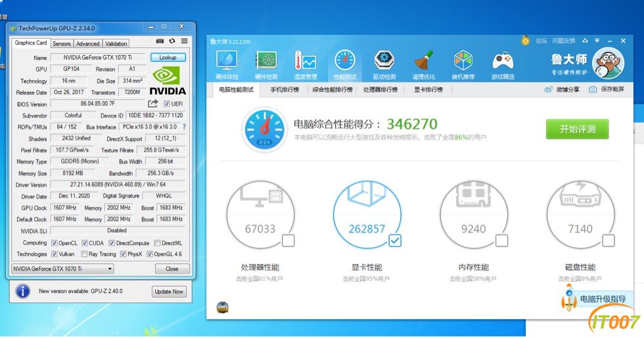Open 装机推荐 cube icon
Screen dimensions: 644x337
click(463, 65)
